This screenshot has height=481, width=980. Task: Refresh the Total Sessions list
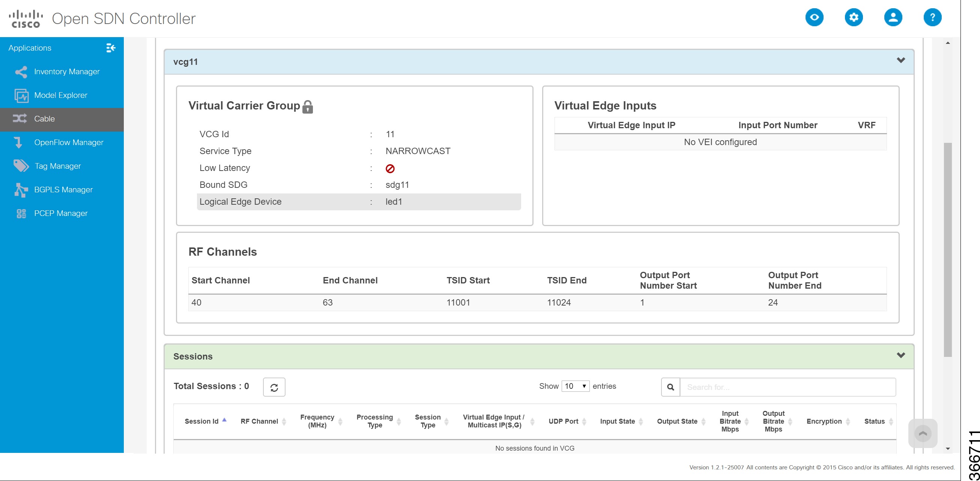[275, 387]
